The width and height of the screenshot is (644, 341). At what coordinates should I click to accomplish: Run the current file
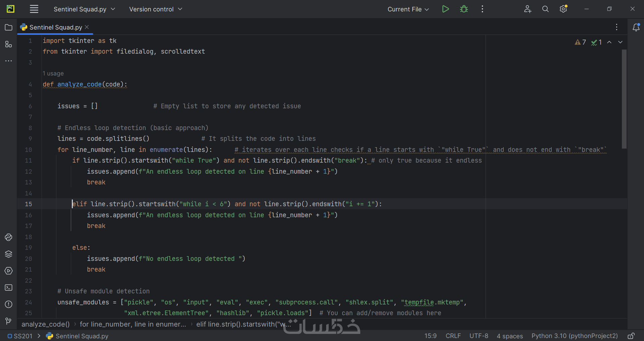point(445,9)
